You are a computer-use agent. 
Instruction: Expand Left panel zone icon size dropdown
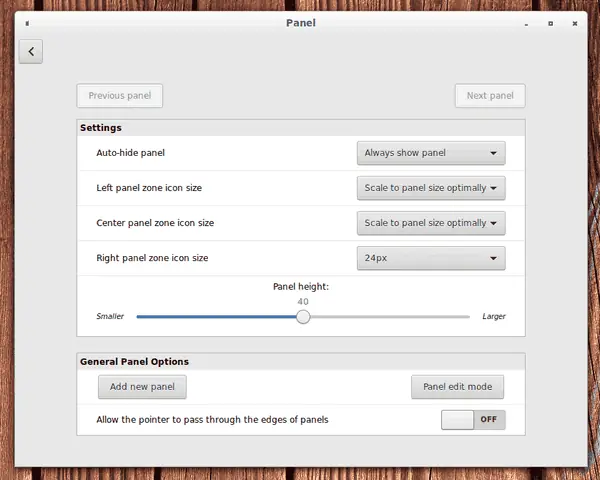pyautogui.click(x=431, y=188)
